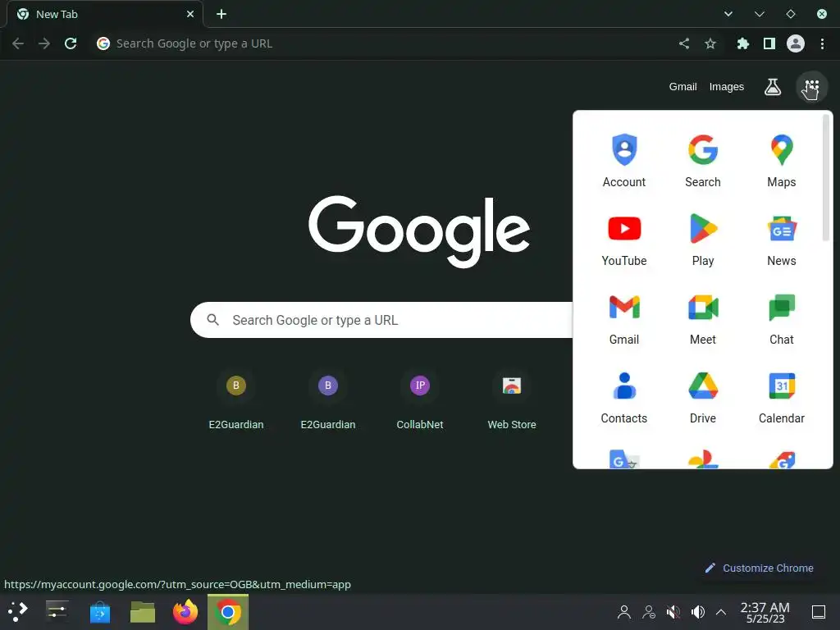This screenshot has width=840, height=630.
Task: Click Customize Chrome button
Action: point(759,568)
